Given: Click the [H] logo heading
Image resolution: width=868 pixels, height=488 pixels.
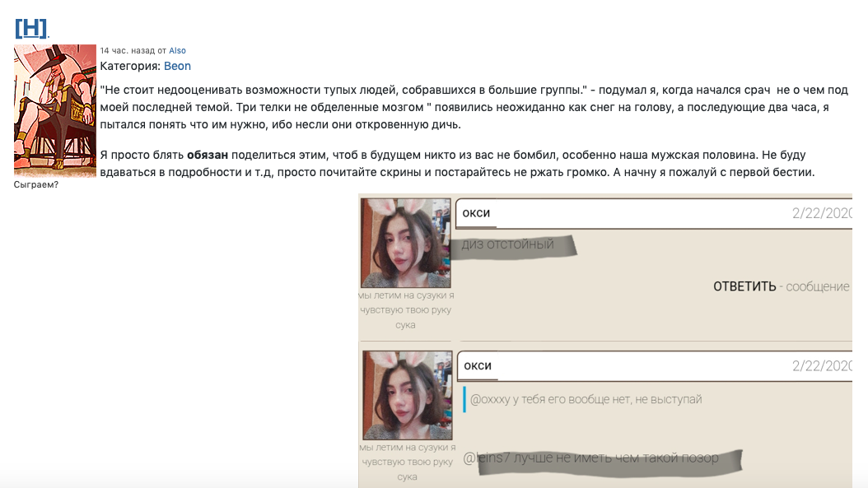Looking at the screenshot, I should click(31, 28).
